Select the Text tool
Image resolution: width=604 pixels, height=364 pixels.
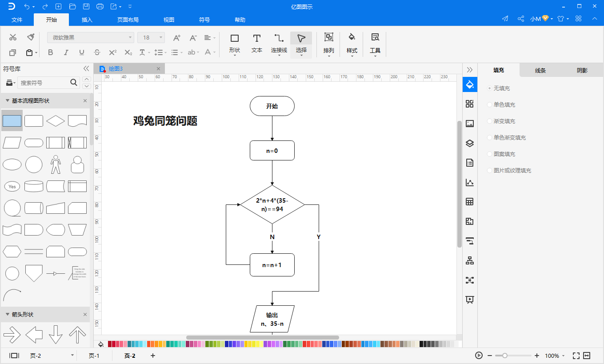click(257, 44)
